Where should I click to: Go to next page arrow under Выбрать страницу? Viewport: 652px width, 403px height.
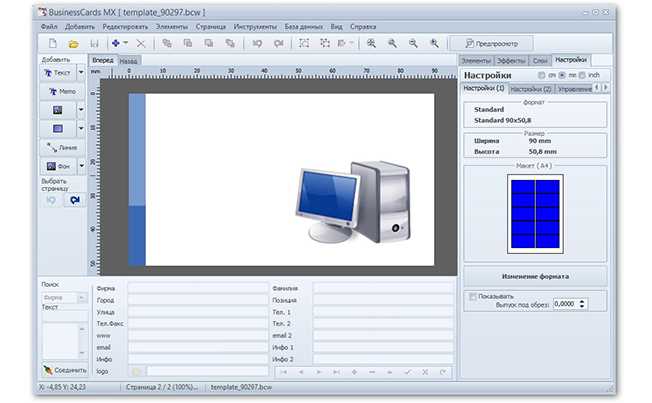click(x=73, y=200)
